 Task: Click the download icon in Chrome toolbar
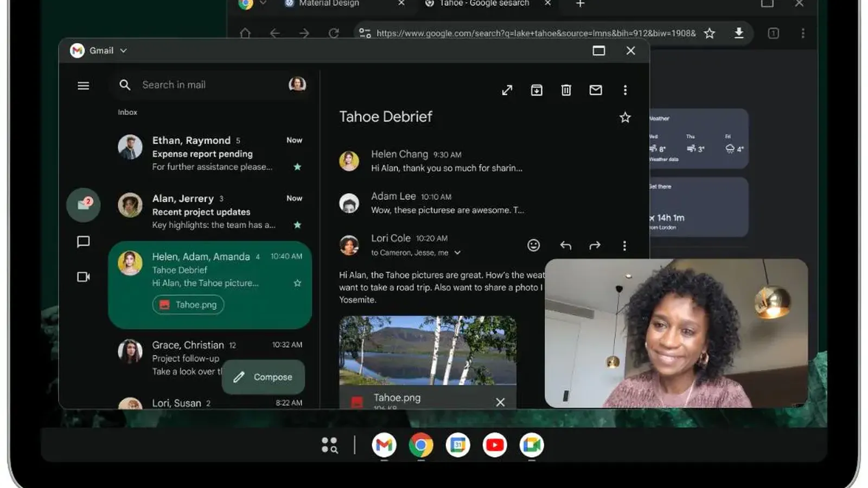point(739,33)
